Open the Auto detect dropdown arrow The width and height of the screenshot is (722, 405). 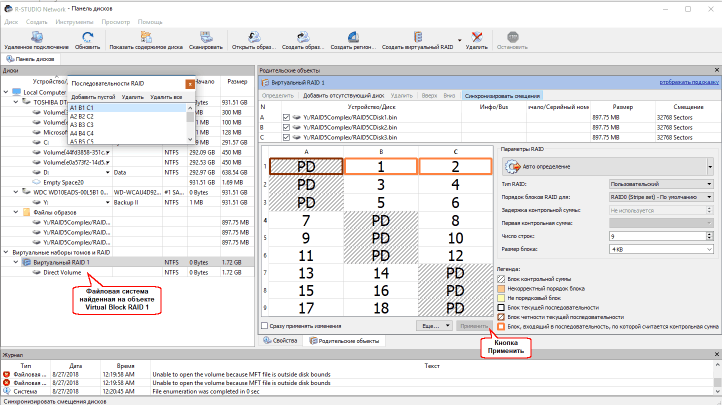coord(710,167)
